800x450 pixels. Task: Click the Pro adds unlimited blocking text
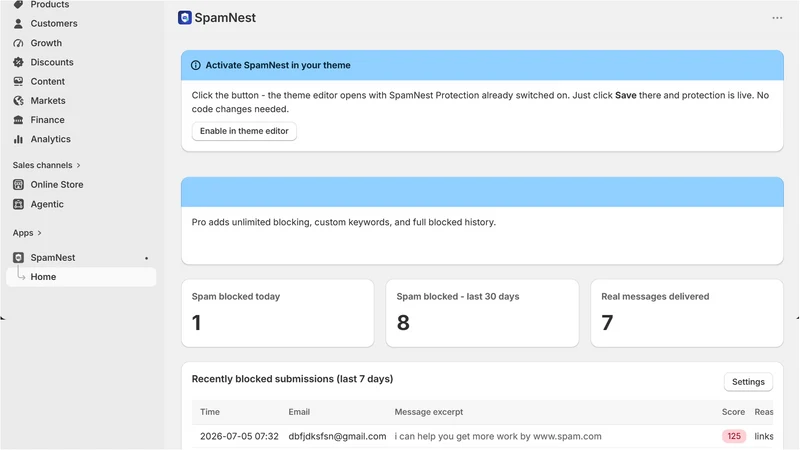(x=343, y=222)
